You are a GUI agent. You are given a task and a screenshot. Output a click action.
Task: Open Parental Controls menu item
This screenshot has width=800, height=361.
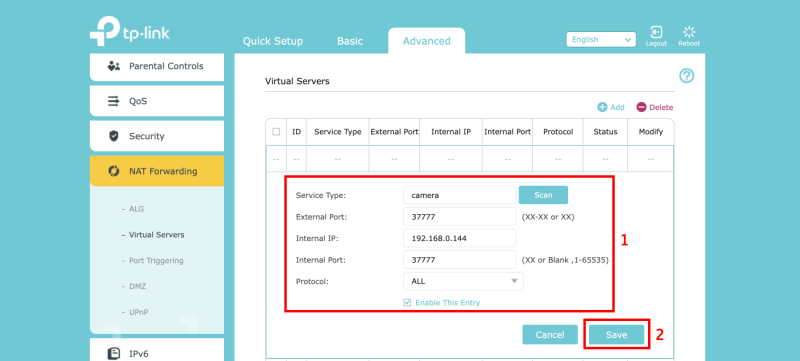pos(157,66)
